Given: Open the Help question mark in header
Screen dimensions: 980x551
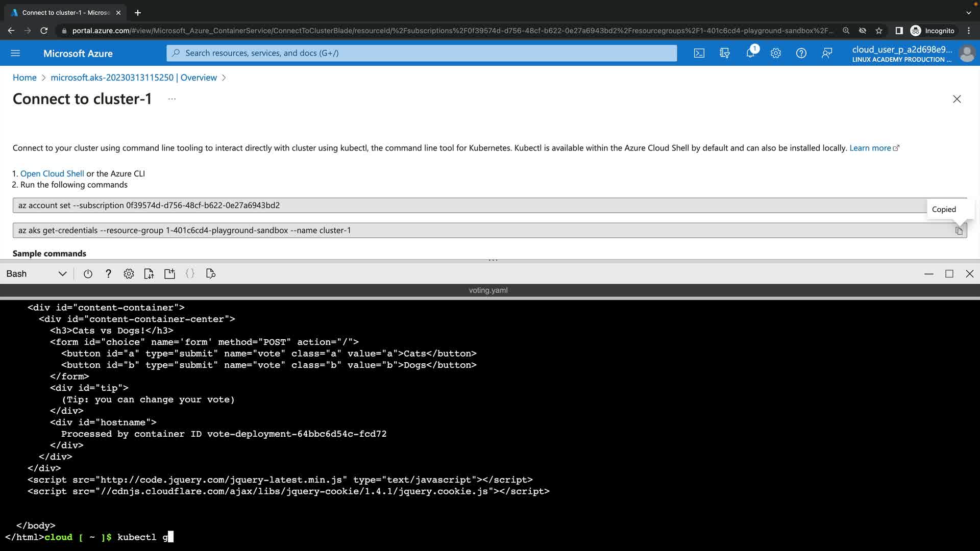Looking at the screenshot, I should (x=801, y=53).
